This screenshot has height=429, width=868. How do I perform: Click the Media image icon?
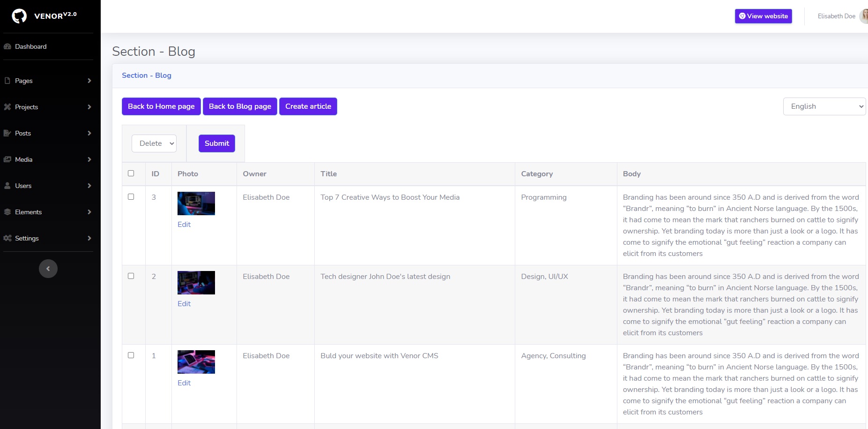(x=7, y=159)
